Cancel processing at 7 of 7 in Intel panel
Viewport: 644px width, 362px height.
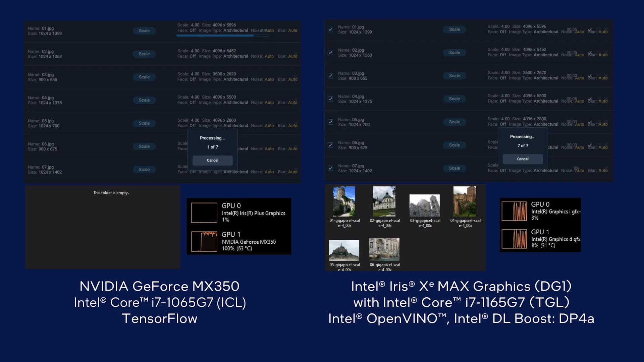(523, 159)
